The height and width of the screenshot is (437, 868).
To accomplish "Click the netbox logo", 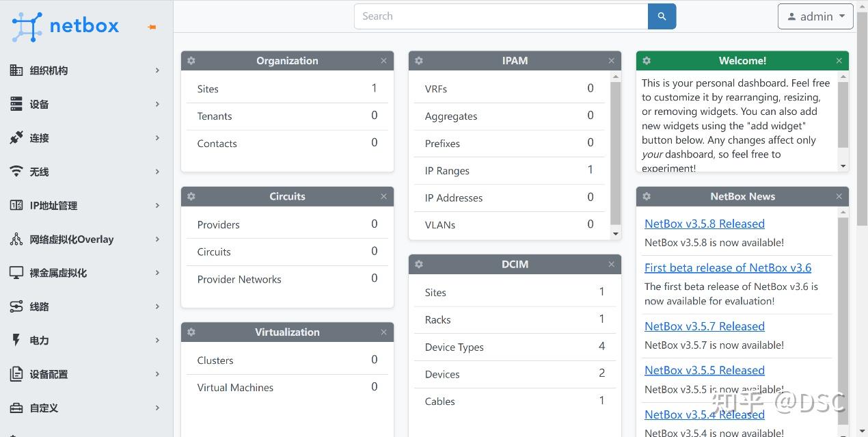I will 66,26.
